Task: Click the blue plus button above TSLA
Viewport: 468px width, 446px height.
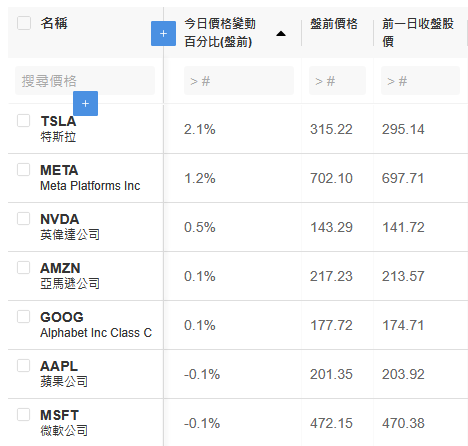Action: (85, 103)
